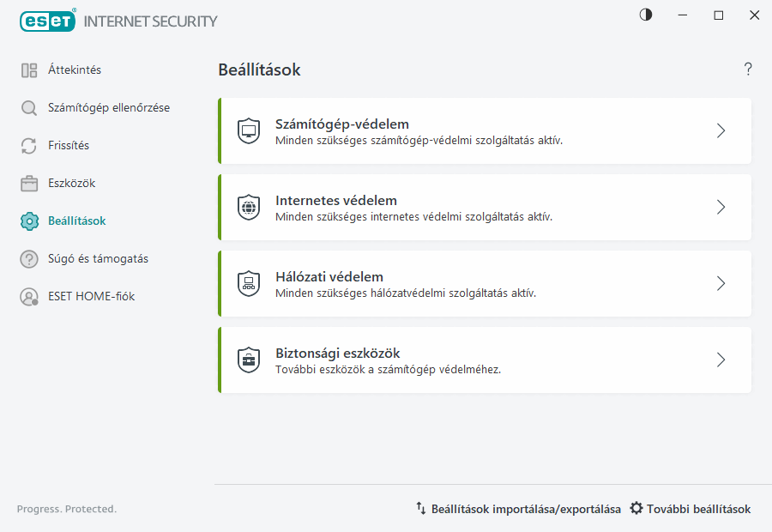Open További beállítások

690,509
